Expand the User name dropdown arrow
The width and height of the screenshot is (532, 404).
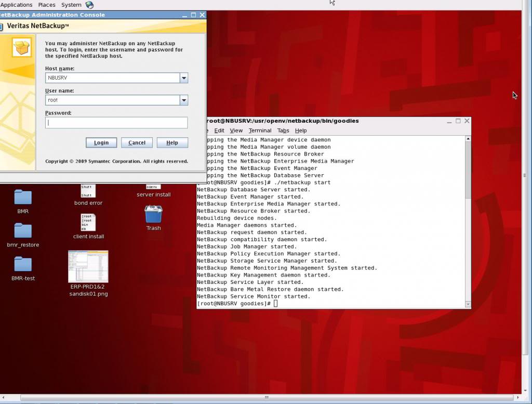[x=184, y=100]
